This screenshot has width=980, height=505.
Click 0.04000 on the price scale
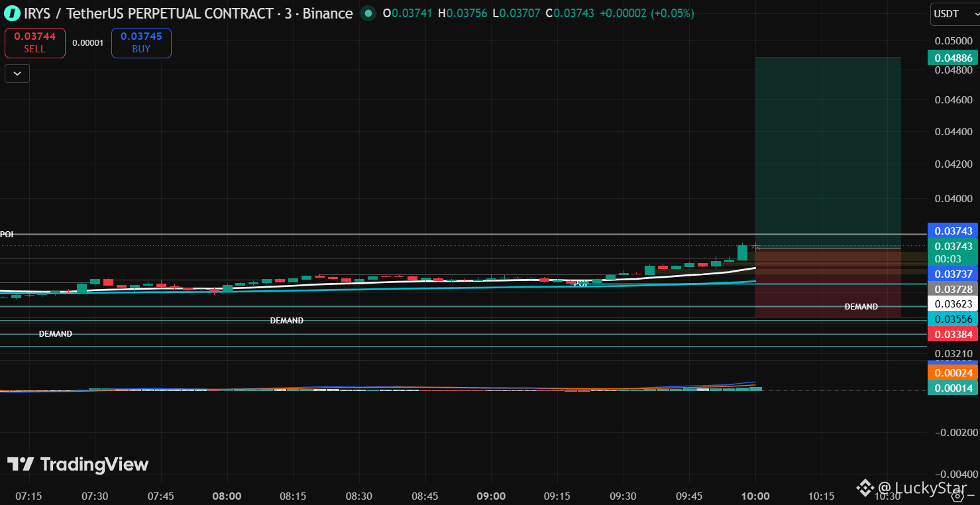click(x=953, y=198)
